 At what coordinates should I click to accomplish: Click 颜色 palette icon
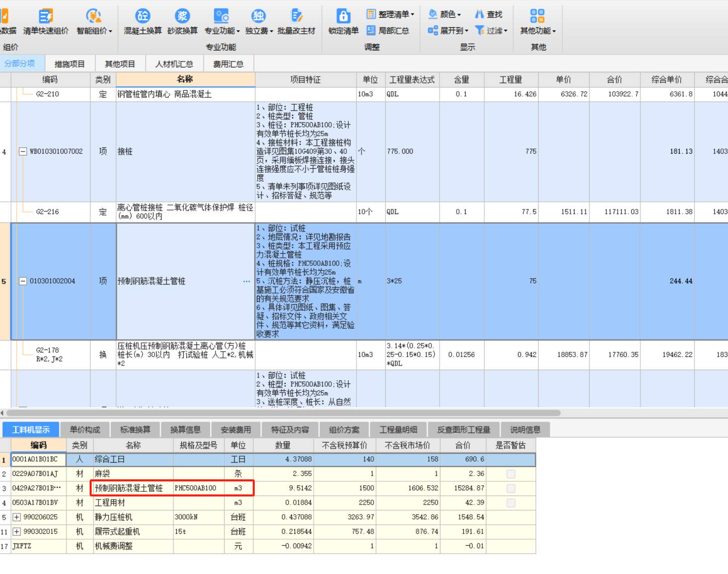point(432,14)
